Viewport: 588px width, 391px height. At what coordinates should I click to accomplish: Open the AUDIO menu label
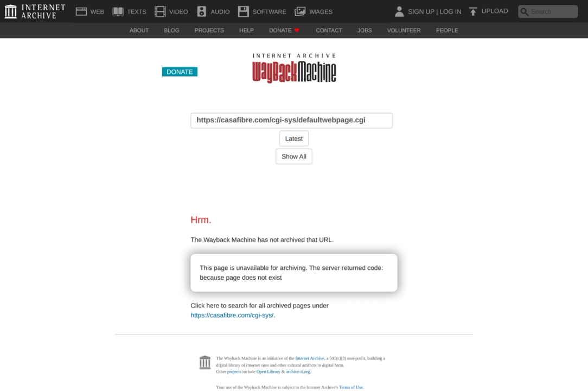[220, 11]
